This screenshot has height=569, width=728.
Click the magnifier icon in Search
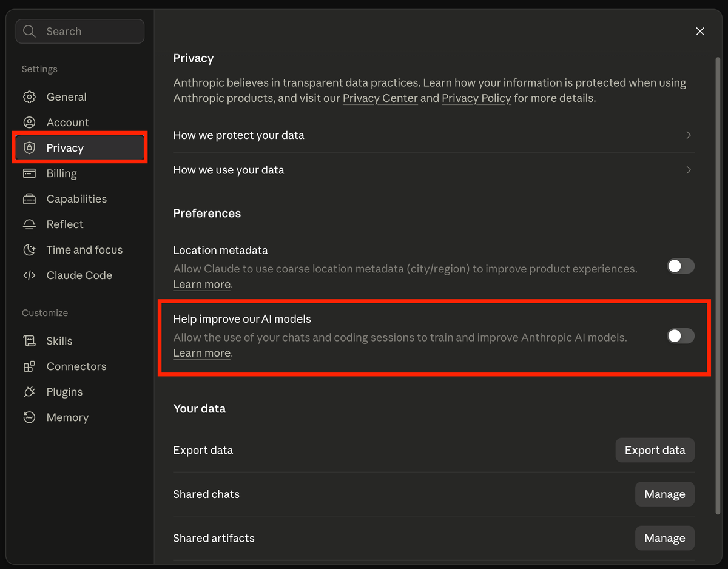pos(29,32)
